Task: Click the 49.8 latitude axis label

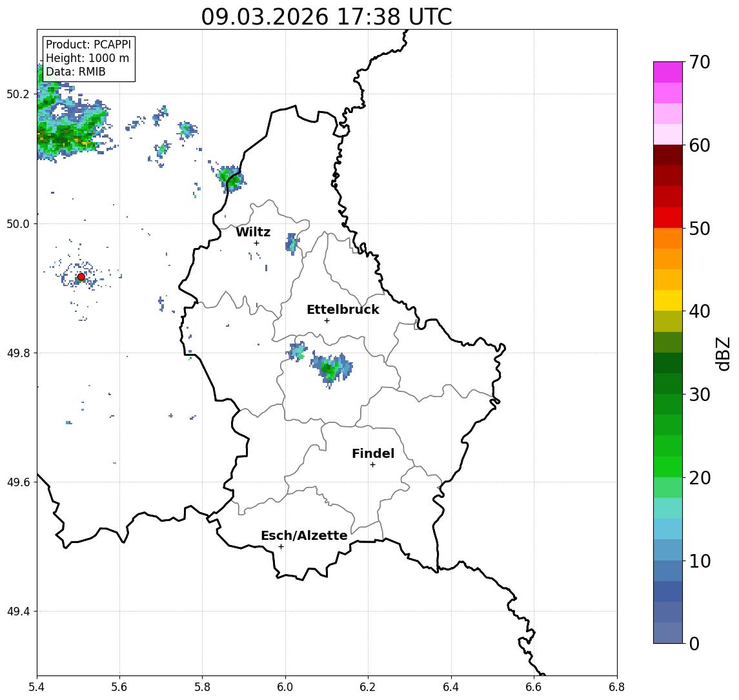Action: tap(17, 353)
